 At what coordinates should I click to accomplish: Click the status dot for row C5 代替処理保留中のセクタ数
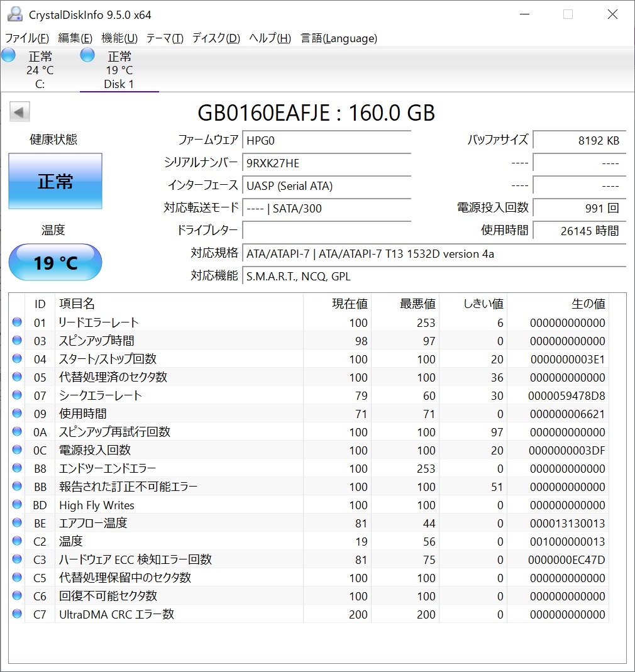(17, 578)
